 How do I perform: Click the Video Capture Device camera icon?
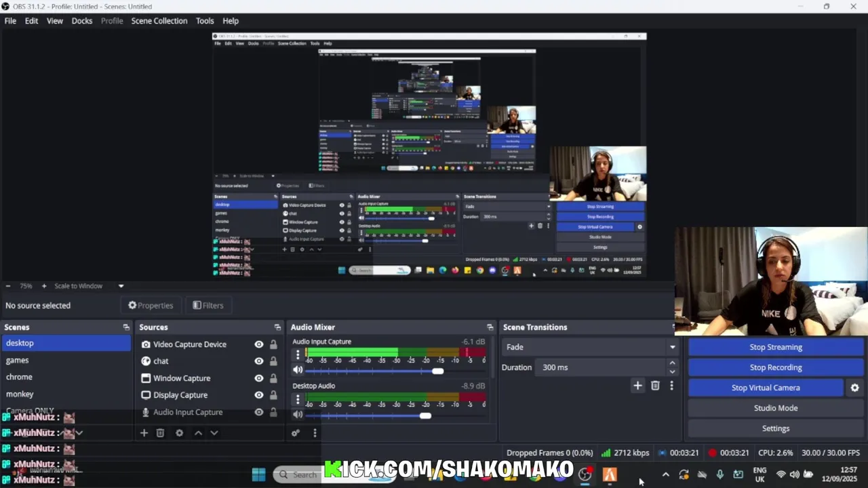pyautogui.click(x=146, y=344)
